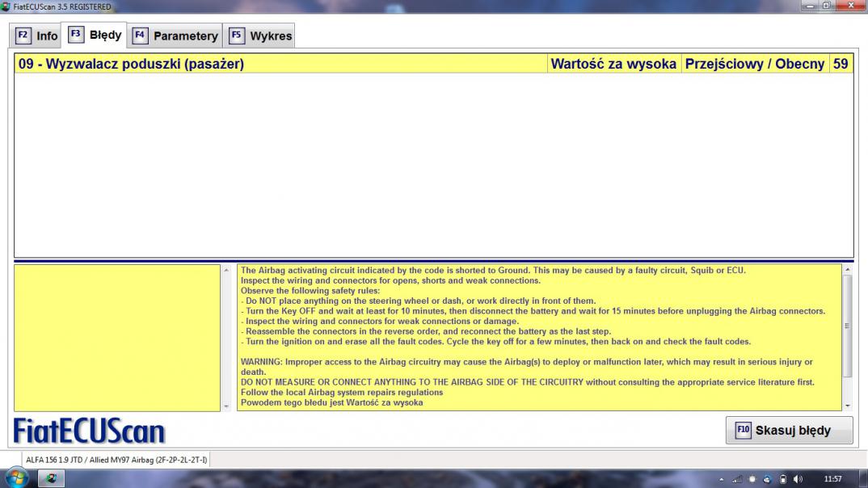Click the WARNING line in description text
This screenshot has width=868, height=488.
coord(526,367)
